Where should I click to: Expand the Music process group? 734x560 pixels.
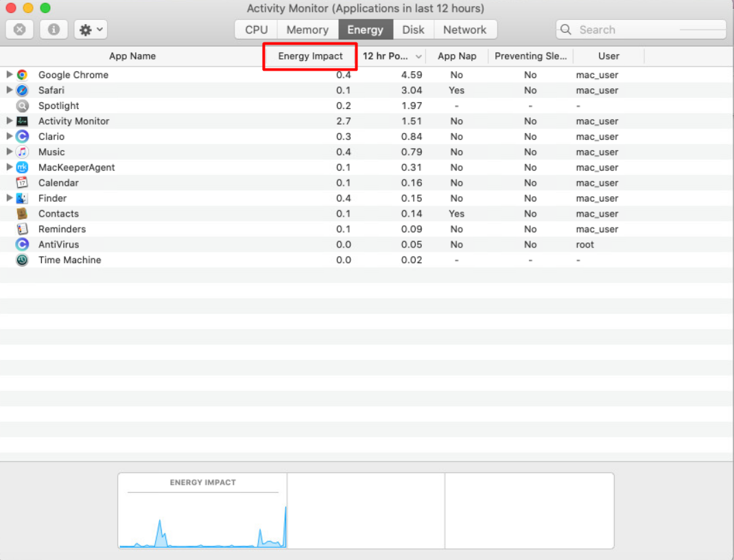(x=9, y=151)
